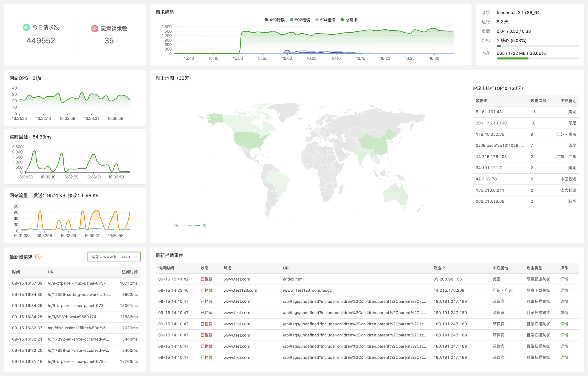Toggle the 499错误 legend dot in the trend chart
588x376 pixels.
pyautogui.click(x=266, y=20)
